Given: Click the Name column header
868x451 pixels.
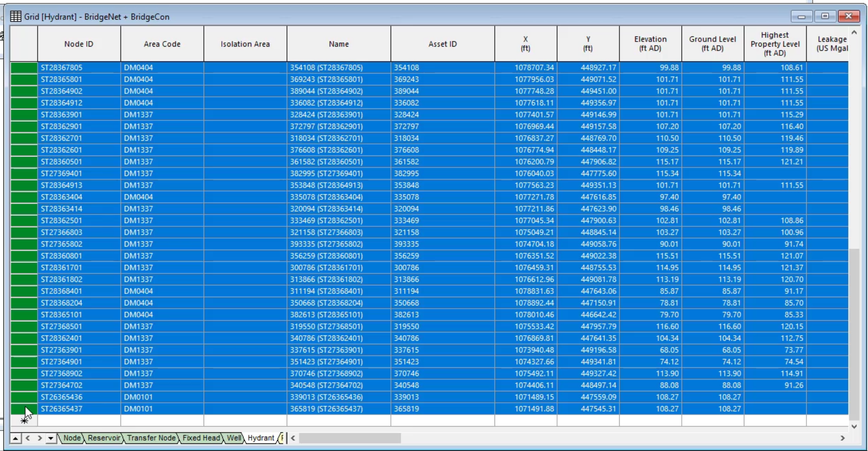Looking at the screenshot, I should click(339, 44).
